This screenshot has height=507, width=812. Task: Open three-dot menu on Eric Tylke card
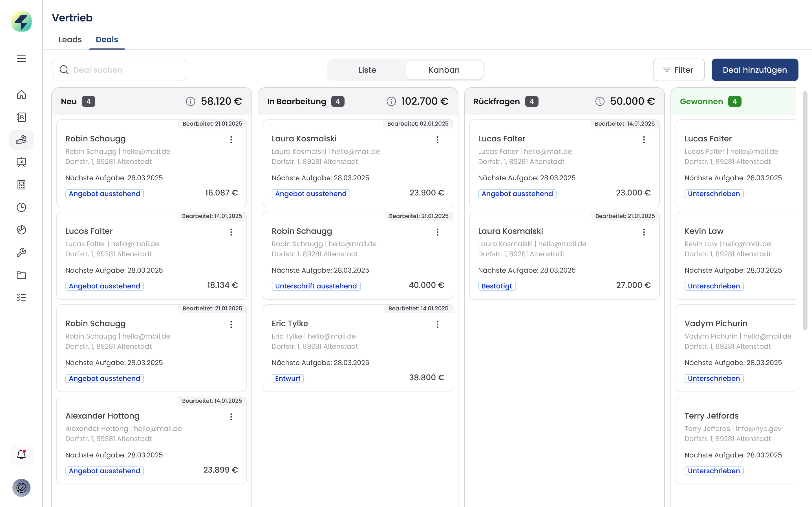pyautogui.click(x=437, y=324)
